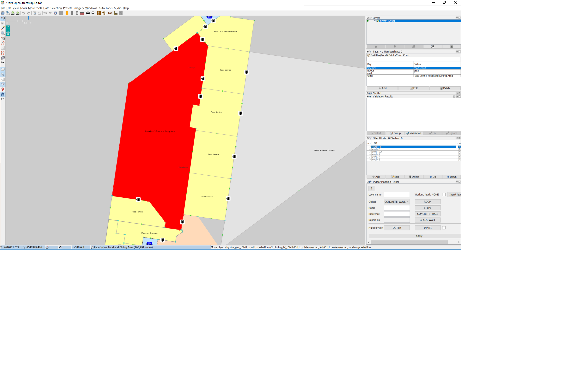Click the bus preset icon
Viewport: 588px width, 380px height.
pyautogui.click(x=93, y=13)
